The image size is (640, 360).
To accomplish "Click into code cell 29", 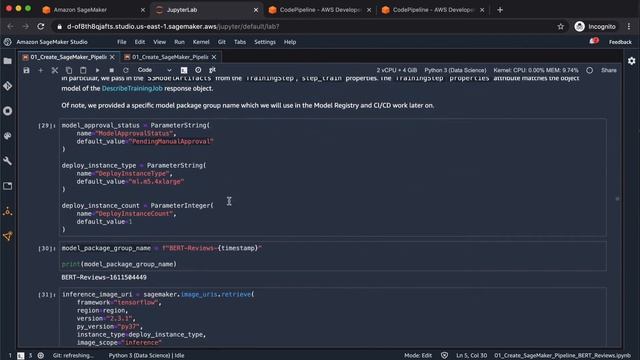I will tap(333, 177).
